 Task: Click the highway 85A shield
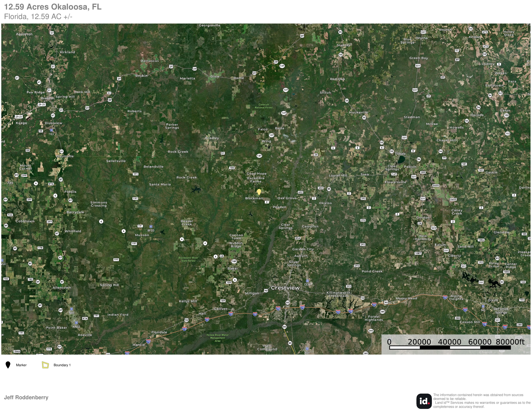[x=298, y=238]
